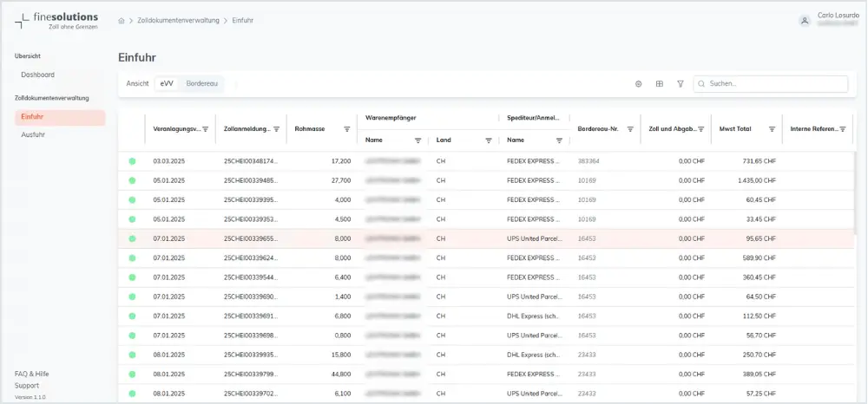868x404 pixels.
Task: Switch view to Bordereau
Action: 202,84
